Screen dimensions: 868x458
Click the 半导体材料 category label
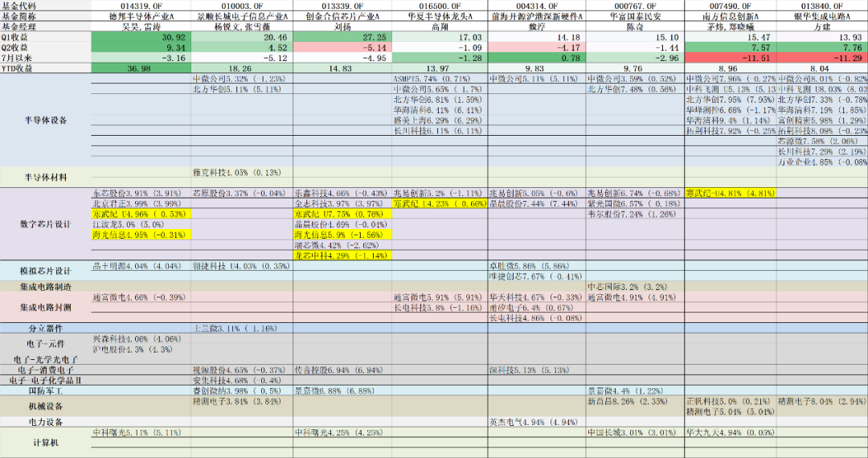click(45, 178)
